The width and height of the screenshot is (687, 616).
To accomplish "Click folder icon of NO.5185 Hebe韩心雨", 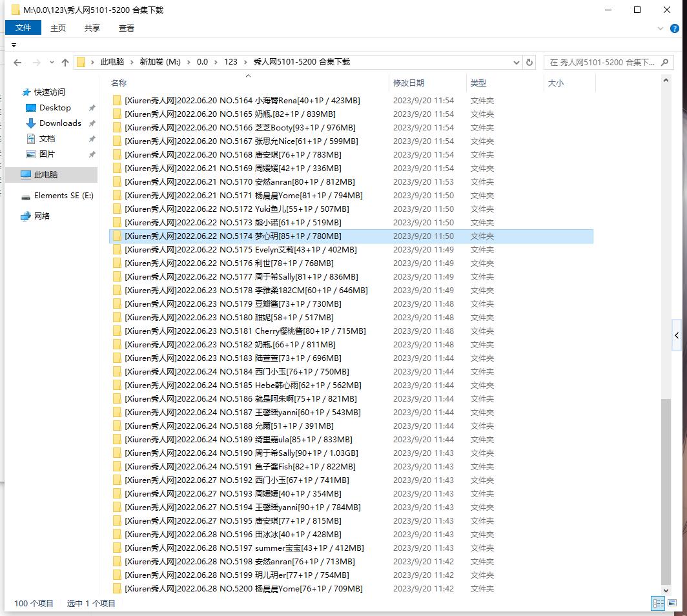I will point(117,385).
